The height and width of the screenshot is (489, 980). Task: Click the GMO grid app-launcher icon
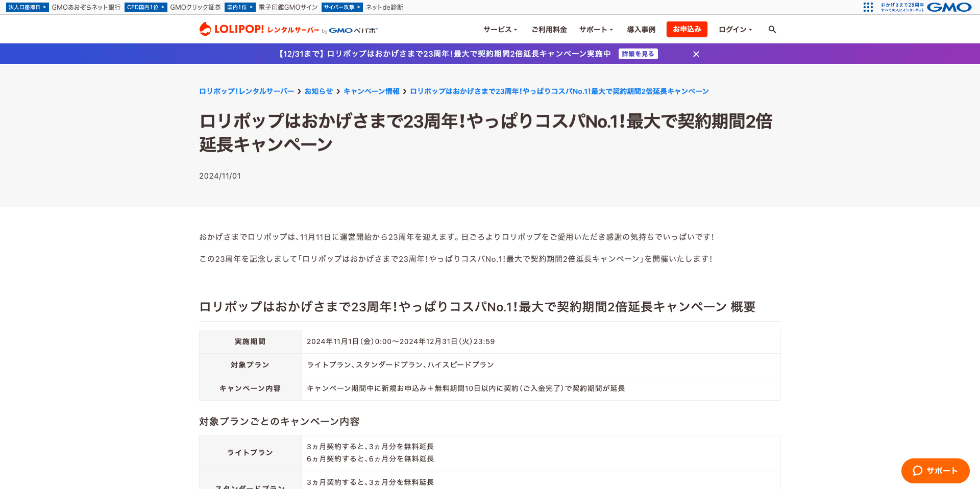point(868,7)
